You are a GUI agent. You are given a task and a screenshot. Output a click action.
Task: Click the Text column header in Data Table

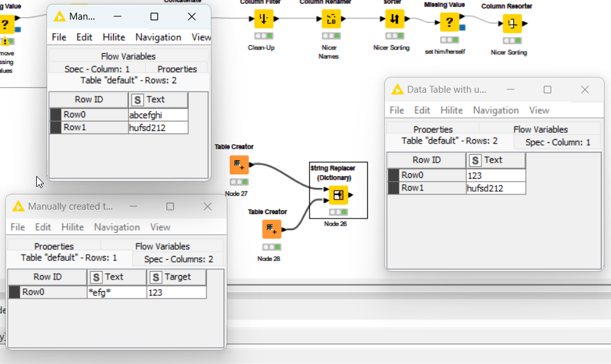click(495, 160)
